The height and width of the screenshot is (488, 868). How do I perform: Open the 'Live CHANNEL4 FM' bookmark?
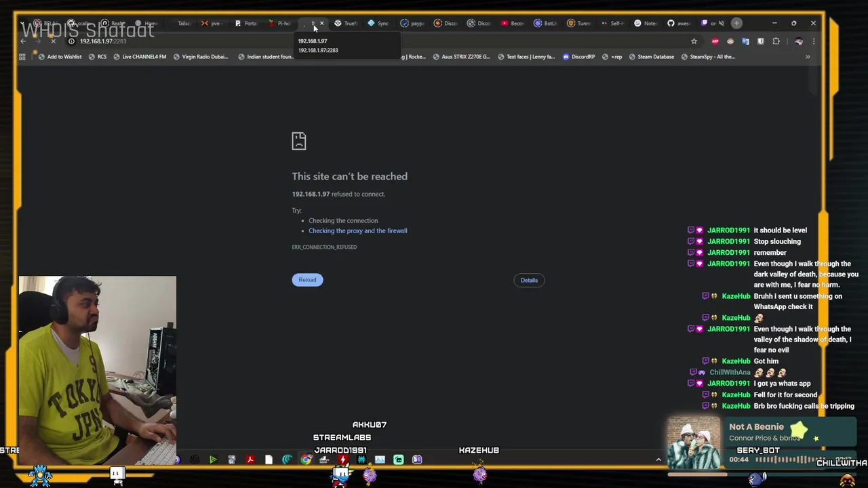tap(140, 57)
